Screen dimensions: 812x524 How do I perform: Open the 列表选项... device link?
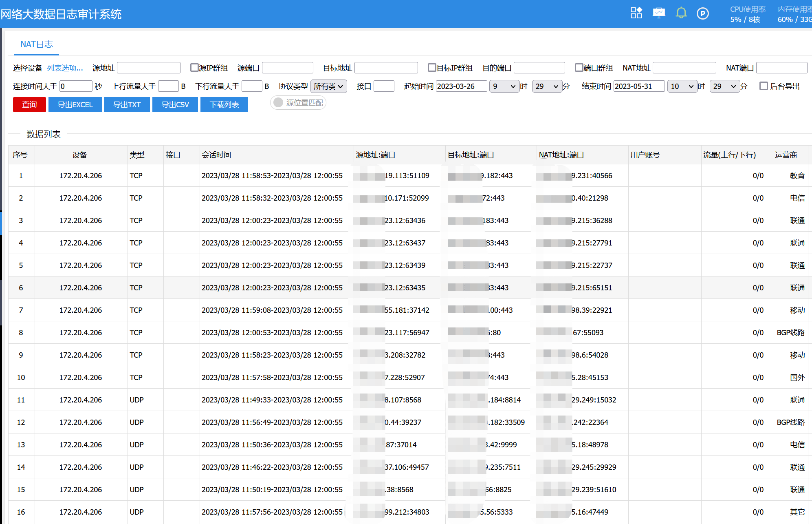[65, 68]
